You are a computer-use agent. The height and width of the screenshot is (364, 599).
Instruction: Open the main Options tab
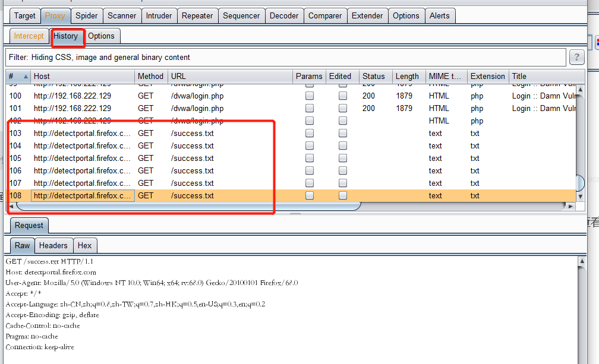coord(406,16)
